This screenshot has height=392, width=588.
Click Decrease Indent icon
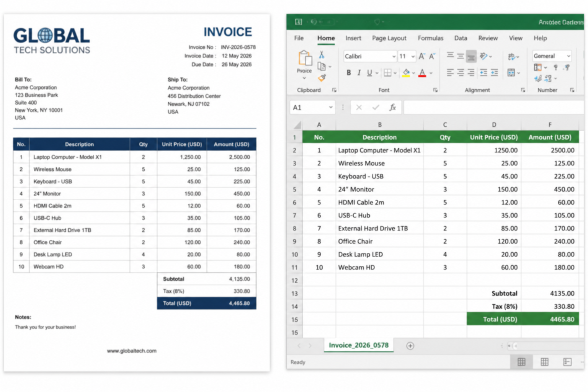(x=483, y=72)
